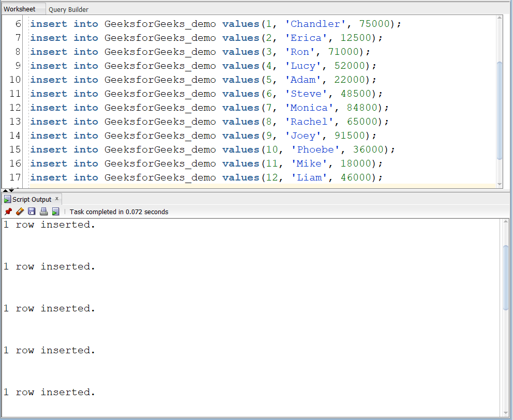Print the script output via the printer icon
Viewport: 513px width, 420px height.
[43, 212]
